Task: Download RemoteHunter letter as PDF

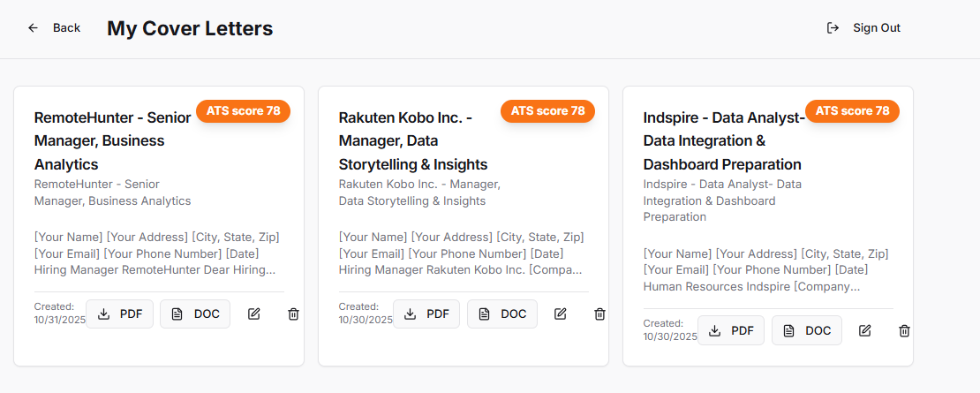Action: click(119, 314)
